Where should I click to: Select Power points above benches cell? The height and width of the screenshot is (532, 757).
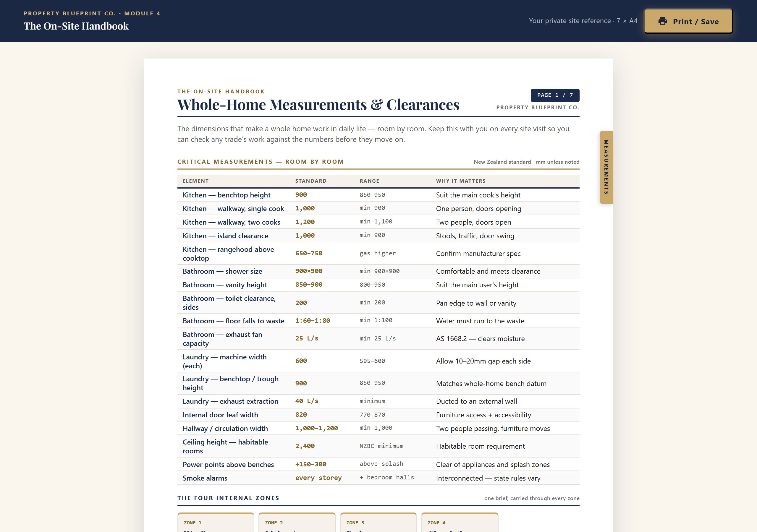228,465
